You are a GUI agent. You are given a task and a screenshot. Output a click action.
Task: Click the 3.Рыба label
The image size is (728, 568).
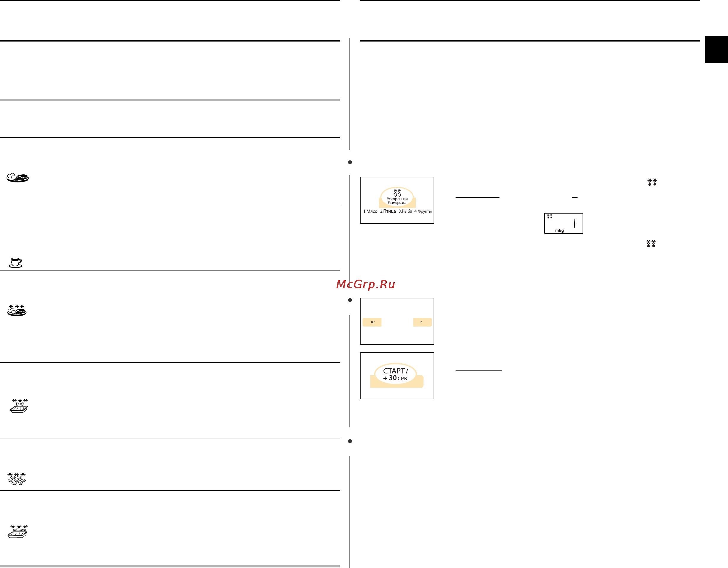[405, 211]
